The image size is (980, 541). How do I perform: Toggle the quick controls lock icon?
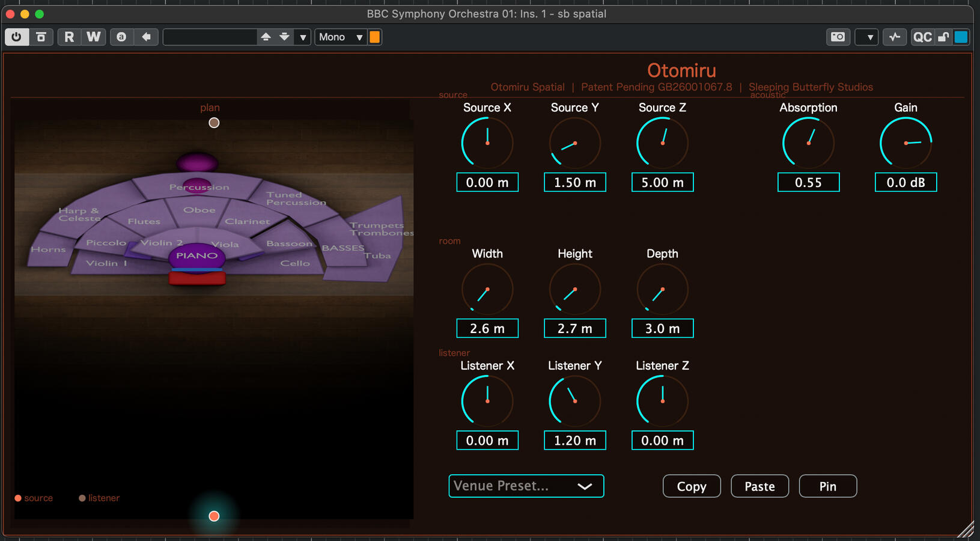coord(943,37)
